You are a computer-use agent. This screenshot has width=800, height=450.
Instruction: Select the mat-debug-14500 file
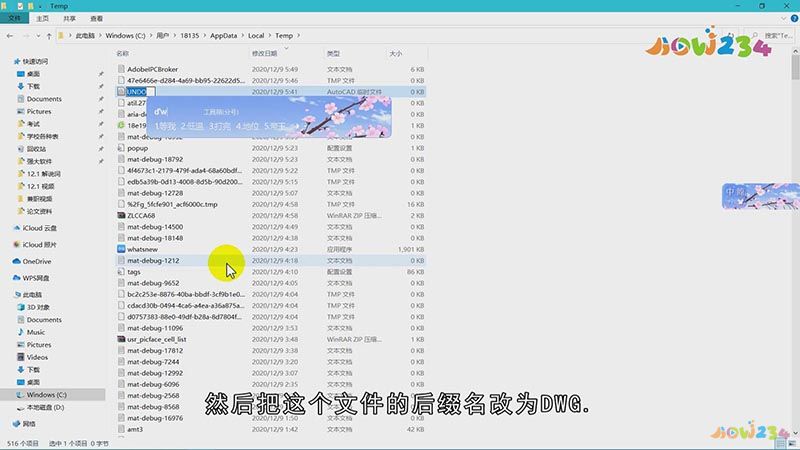(x=155, y=227)
